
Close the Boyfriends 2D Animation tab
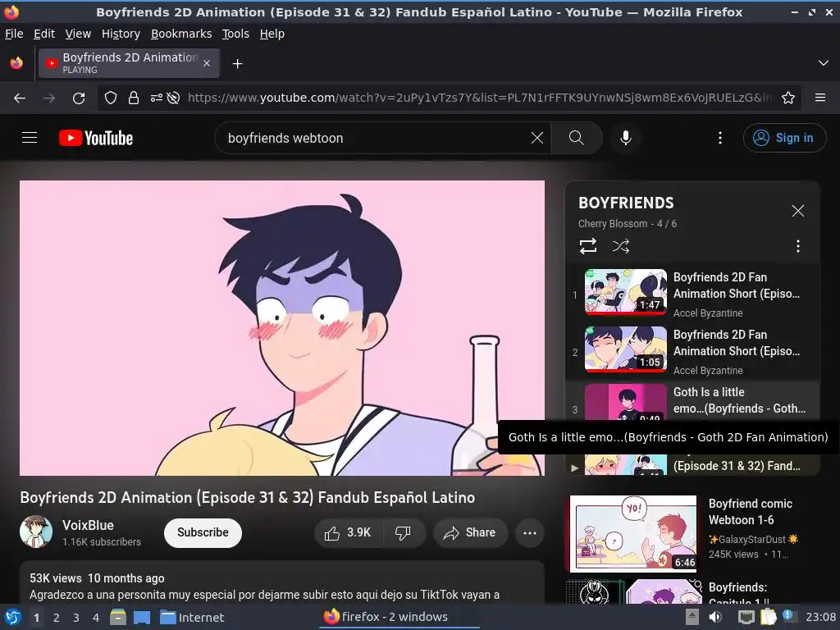click(x=206, y=63)
